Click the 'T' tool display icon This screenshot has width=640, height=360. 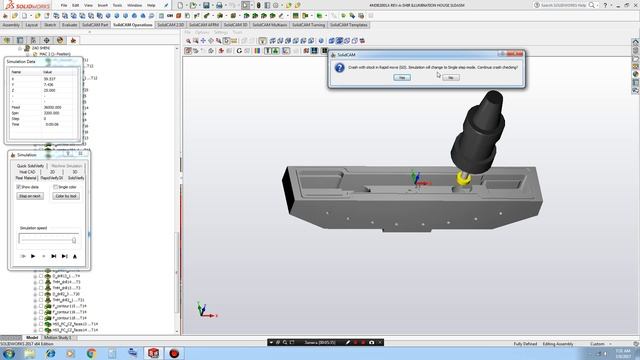pyautogui.click(x=268, y=51)
